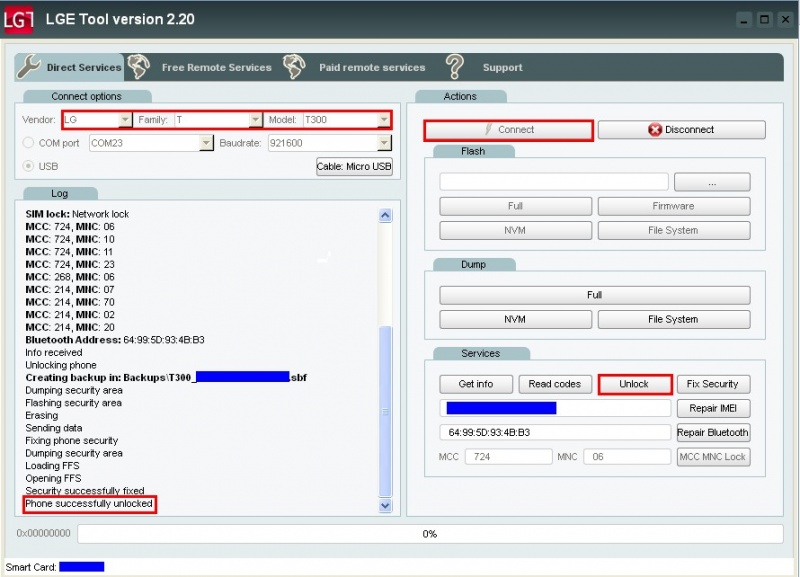The height and width of the screenshot is (577, 800).
Task: Click the Read codes button
Action: pyautogui.click(x=555, y=384)
